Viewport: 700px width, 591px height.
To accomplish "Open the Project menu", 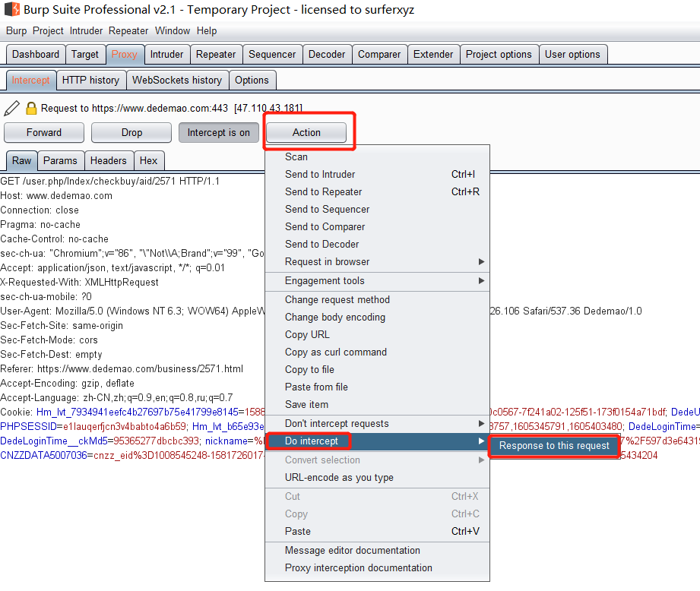I will coord(48,31).
